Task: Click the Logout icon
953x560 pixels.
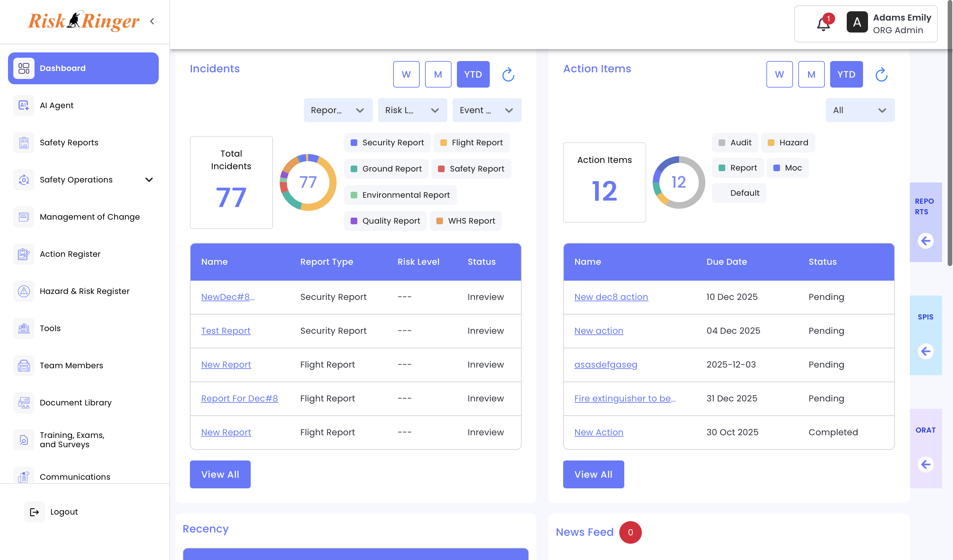Action: click(35, 512)
